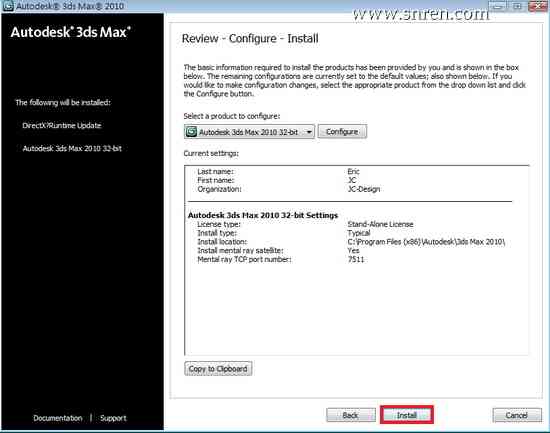Maximize the installer window
The height and width of the screenshot is (433, 550).
(517, 6)
